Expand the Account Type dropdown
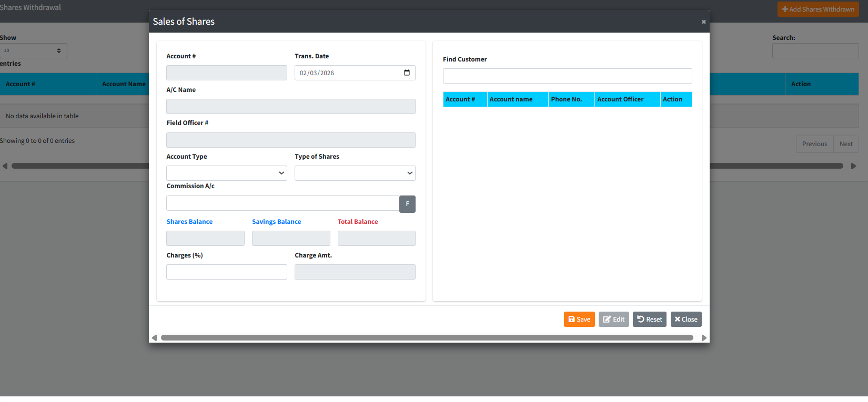 227,173
